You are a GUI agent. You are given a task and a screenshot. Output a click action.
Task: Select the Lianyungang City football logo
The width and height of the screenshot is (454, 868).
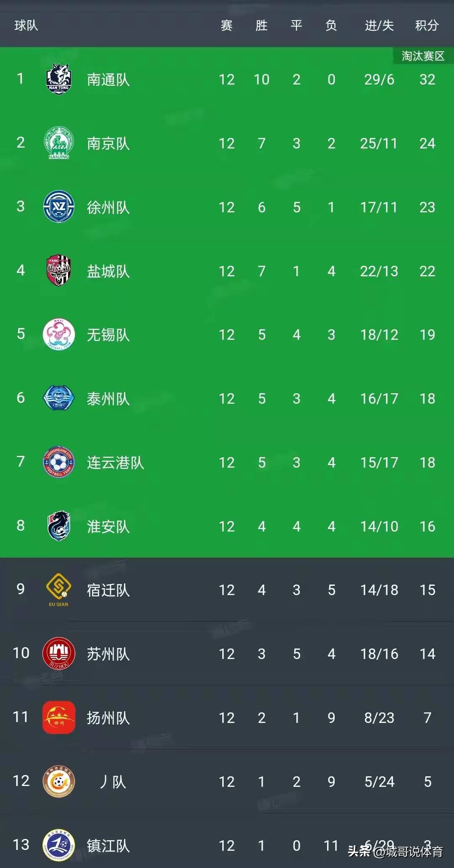(59, 462)
